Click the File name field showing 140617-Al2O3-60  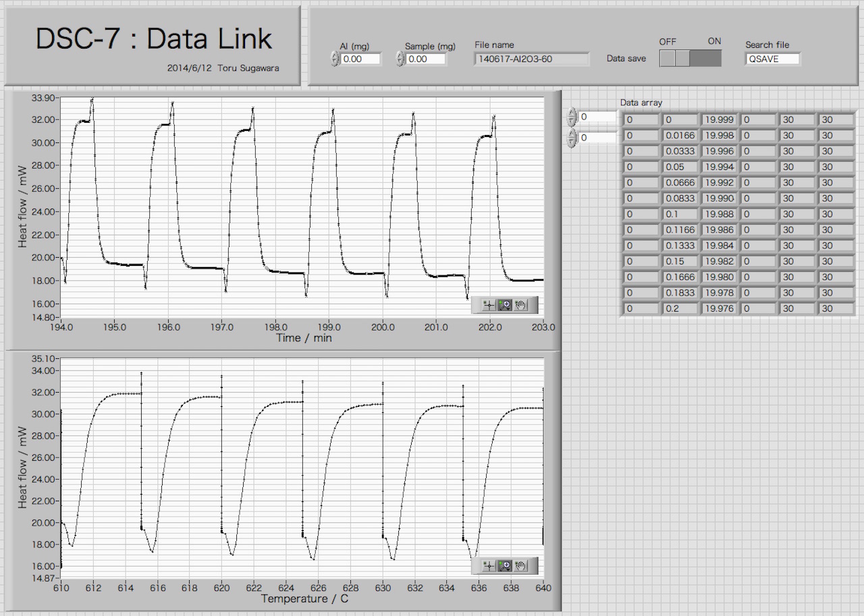[531, 59]
